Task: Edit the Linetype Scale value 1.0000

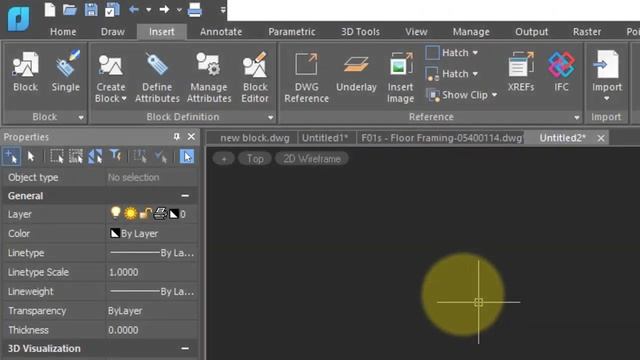Action: [152, 272]
